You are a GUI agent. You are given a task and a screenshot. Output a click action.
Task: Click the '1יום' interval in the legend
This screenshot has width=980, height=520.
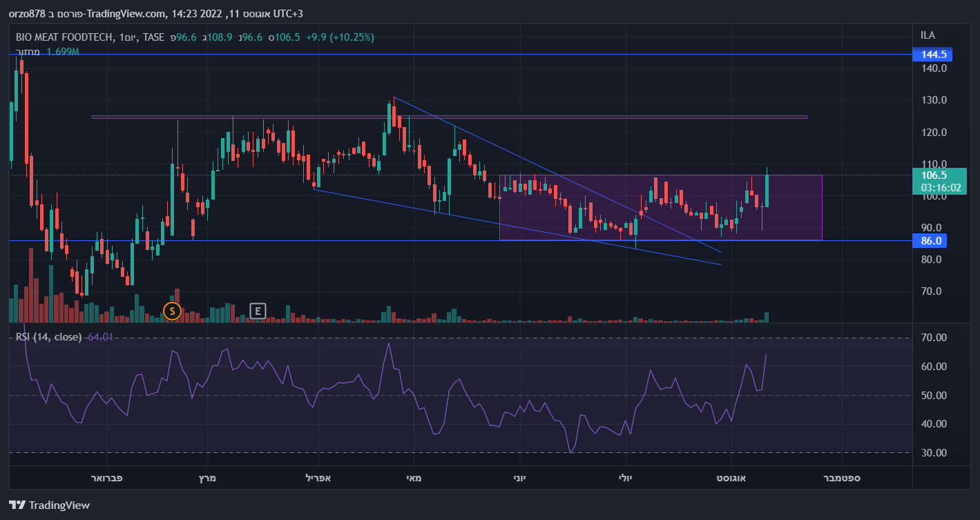tap(127, 37)
